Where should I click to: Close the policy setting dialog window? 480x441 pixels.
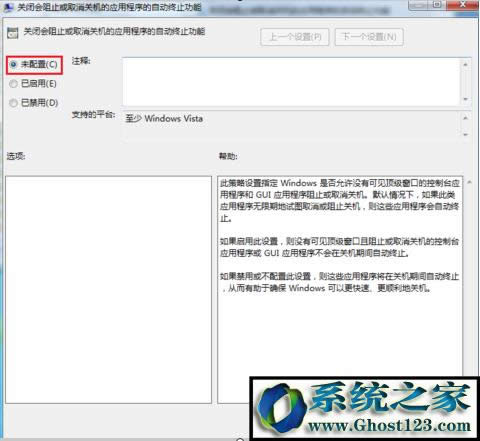[x=463, y=5]
